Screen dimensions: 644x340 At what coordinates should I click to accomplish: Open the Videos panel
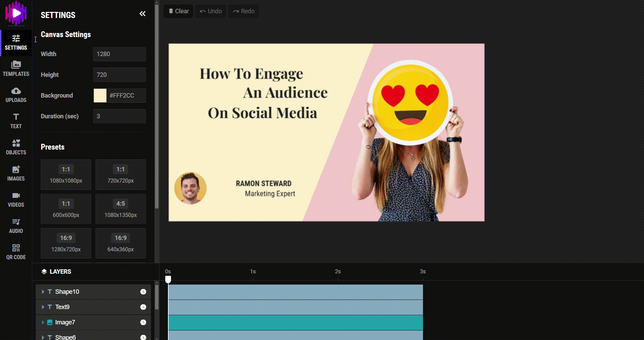click(16, 199)
